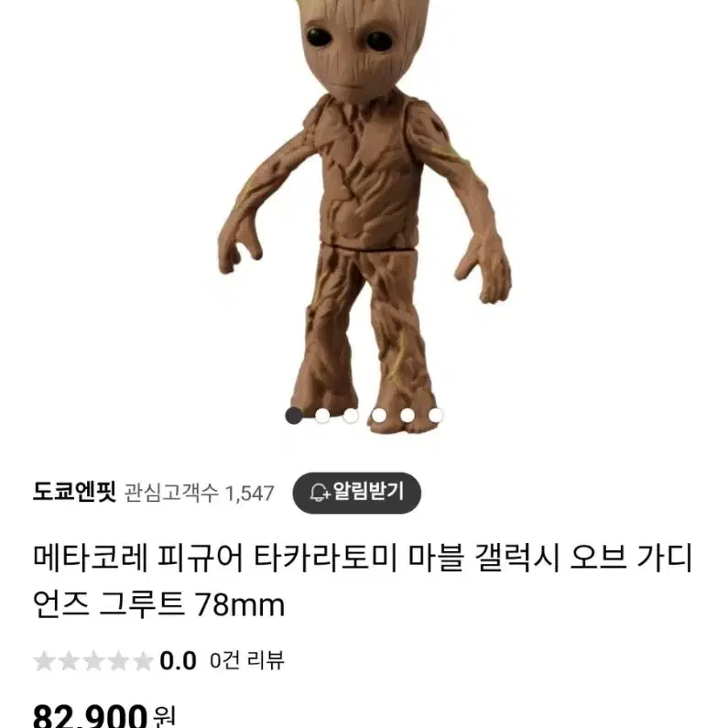Click the first gray rating star
The image size is (728, 728).
click(45, 660)
